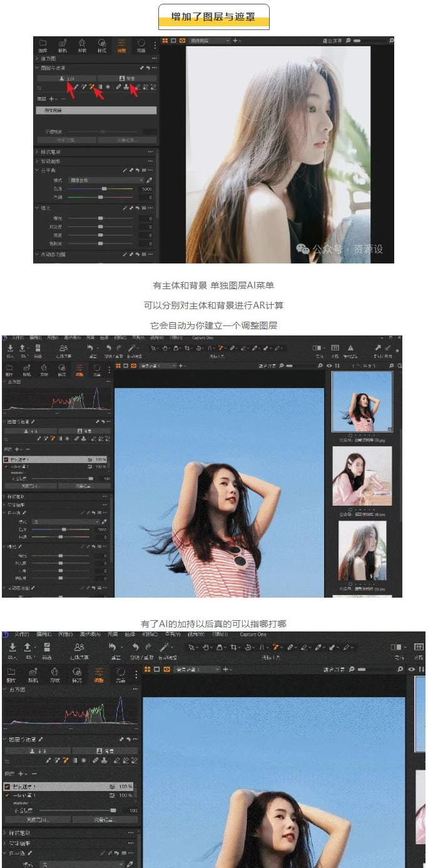Click the 主体 button in bottom screenshot
This screenshot has width=428, height=868.
[39, 750]
